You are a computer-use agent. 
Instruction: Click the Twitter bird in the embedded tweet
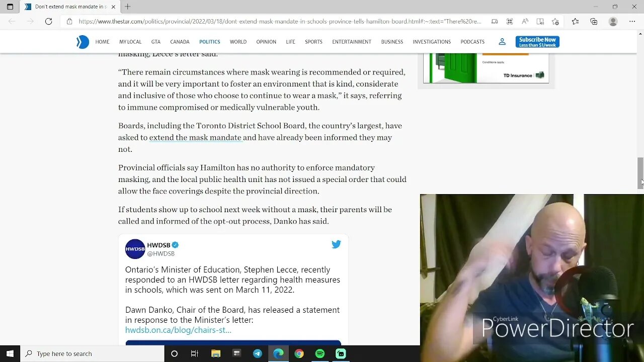click(336, 244)
